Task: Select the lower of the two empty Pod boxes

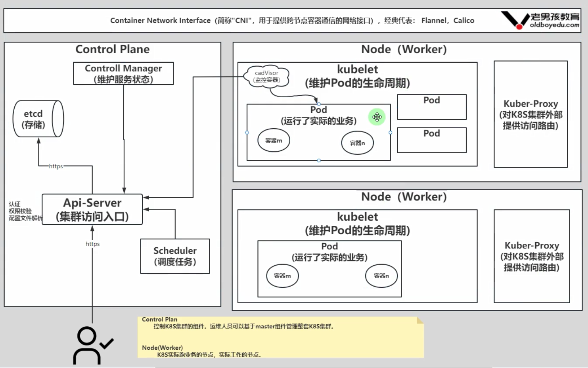Action: 432,140
